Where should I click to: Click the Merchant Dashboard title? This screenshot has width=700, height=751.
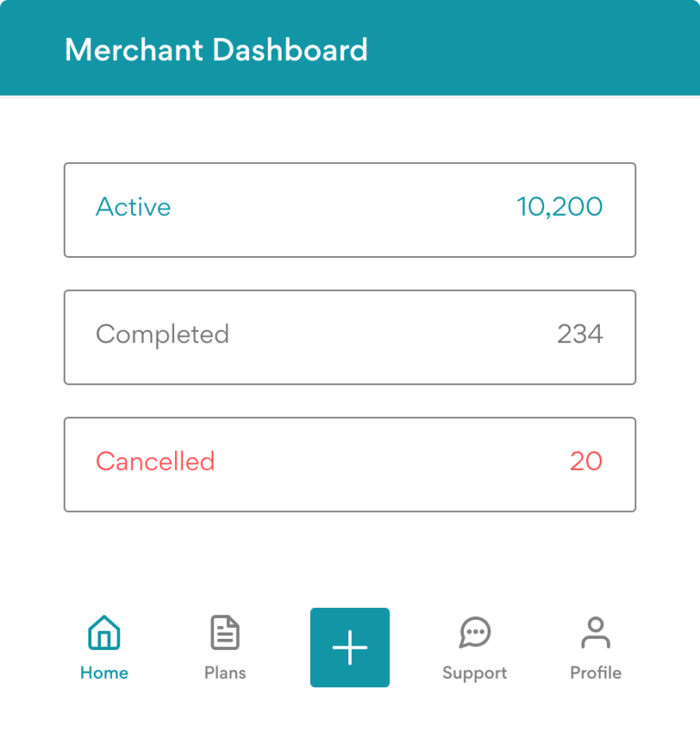[216, 49]
